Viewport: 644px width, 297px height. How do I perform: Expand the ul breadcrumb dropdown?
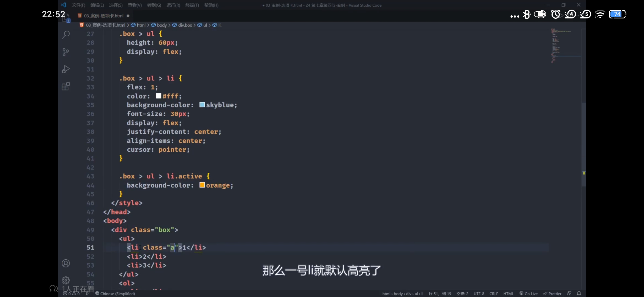tap(205, 25)
